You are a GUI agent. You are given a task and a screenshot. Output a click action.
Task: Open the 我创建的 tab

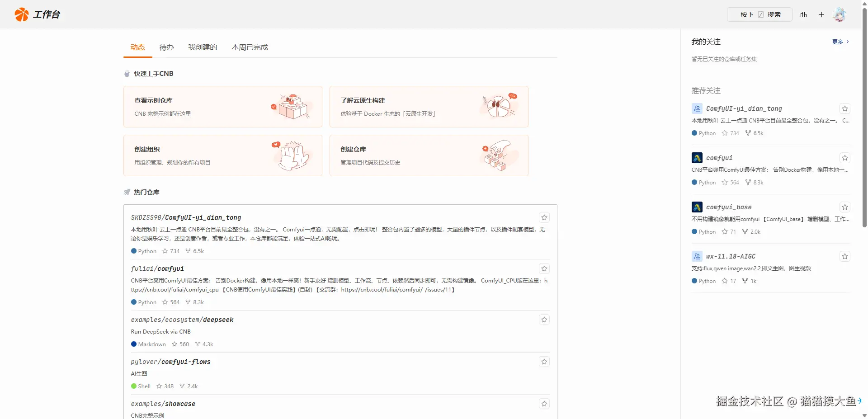pyautogui.click(x=203, y=47)
